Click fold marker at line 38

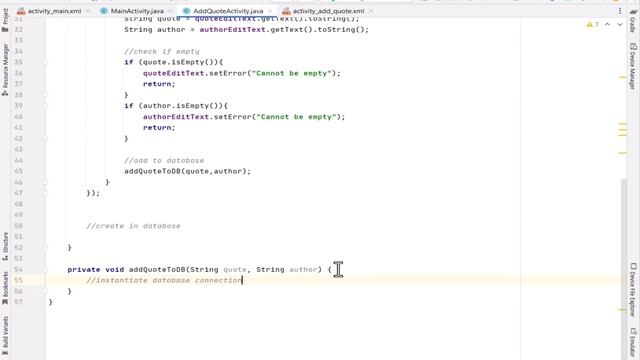click(x=45, y=95)
